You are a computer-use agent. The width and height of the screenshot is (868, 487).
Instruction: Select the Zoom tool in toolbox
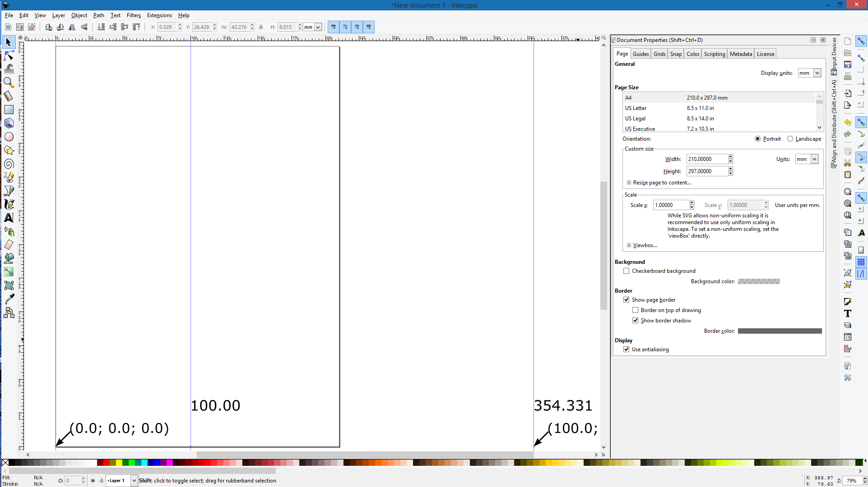[9, 83]
